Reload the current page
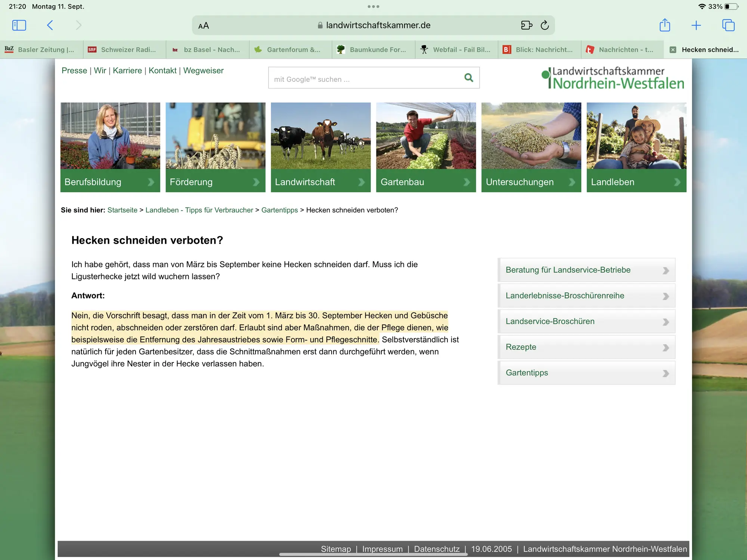Viewport: 747px width, 560px height. pyautogui.click(x=545, y=25)
